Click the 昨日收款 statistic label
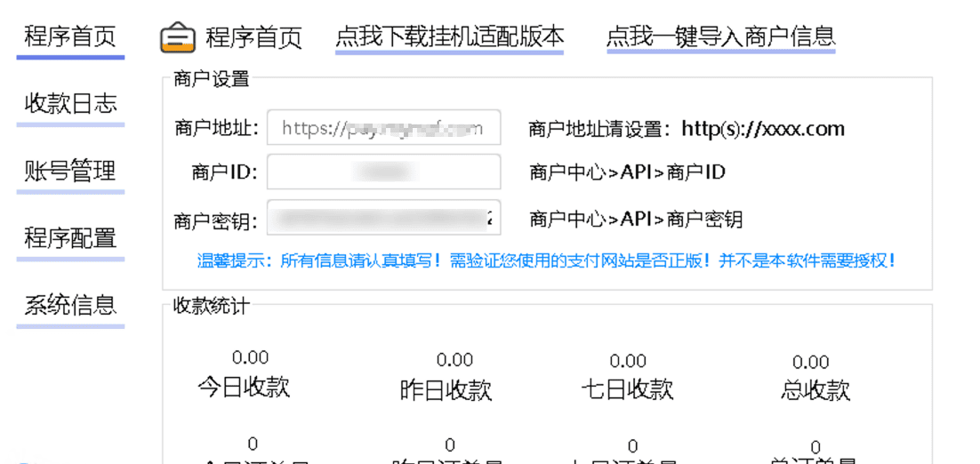 click(446, 389)
